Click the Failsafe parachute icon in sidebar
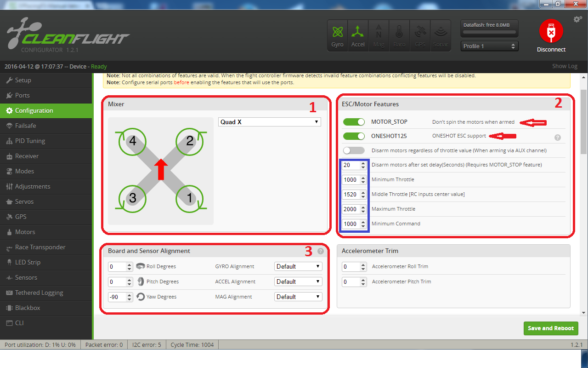Viewport: 588px width, 368px height. click(x=9, y=126)
